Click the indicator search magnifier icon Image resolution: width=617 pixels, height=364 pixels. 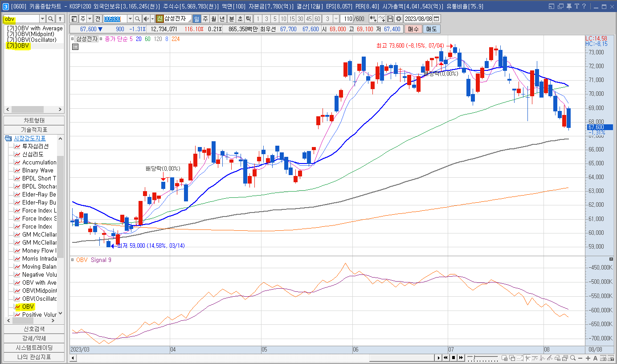(x=51, y=19)
